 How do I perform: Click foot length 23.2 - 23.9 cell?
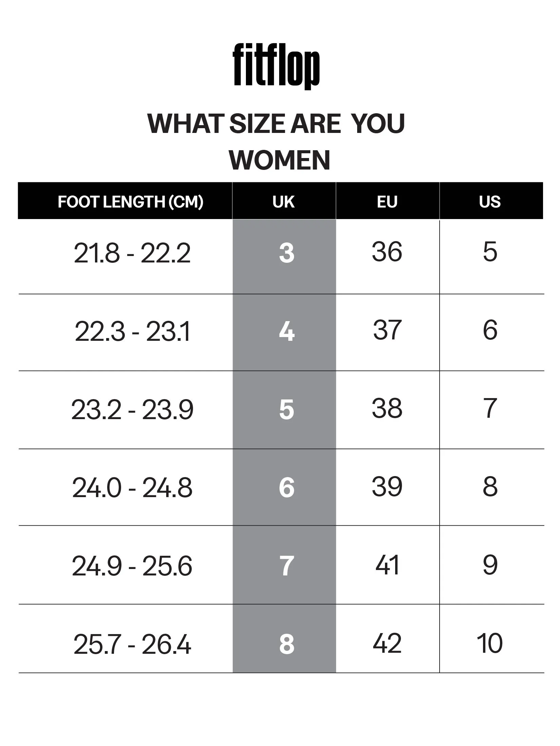click(132, 410)
